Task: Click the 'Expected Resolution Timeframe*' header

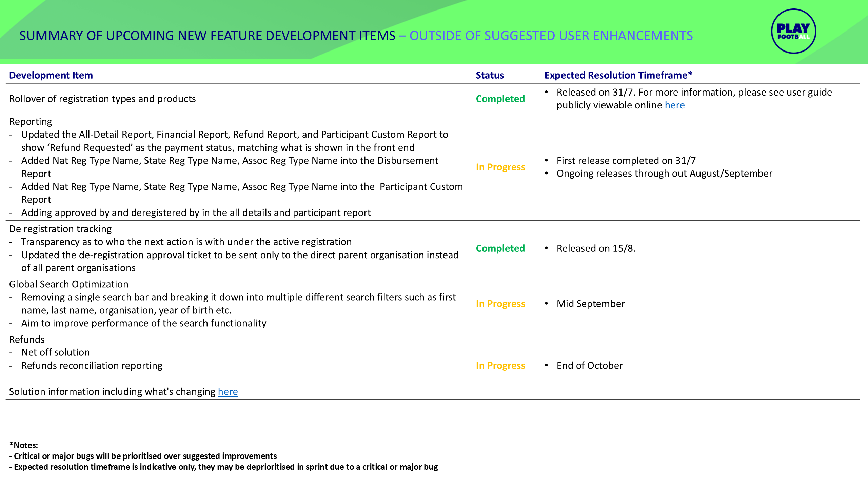Action: [x=618, y=75]
